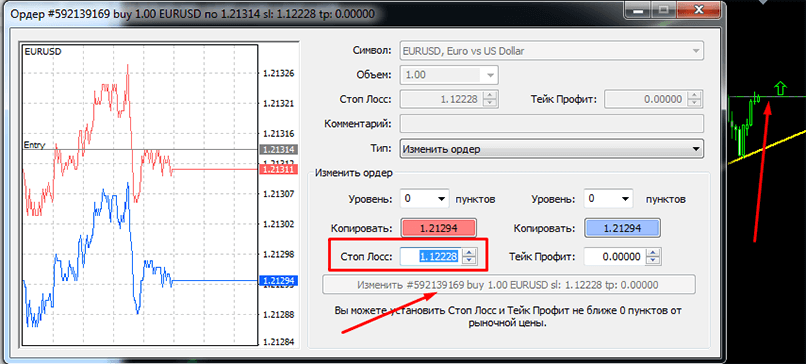Decrease the lower Стоп Лосс value
This screenshot has height=364, width=806.
469,261
